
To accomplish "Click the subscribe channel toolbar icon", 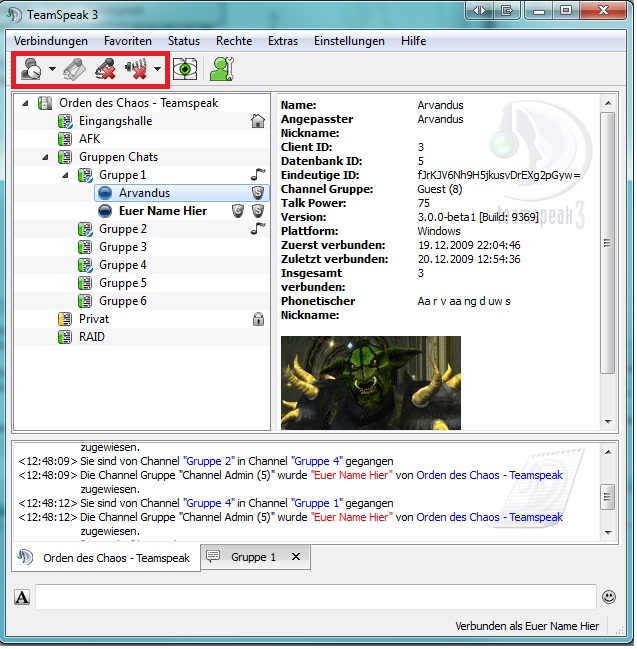I will coord(75,69).
